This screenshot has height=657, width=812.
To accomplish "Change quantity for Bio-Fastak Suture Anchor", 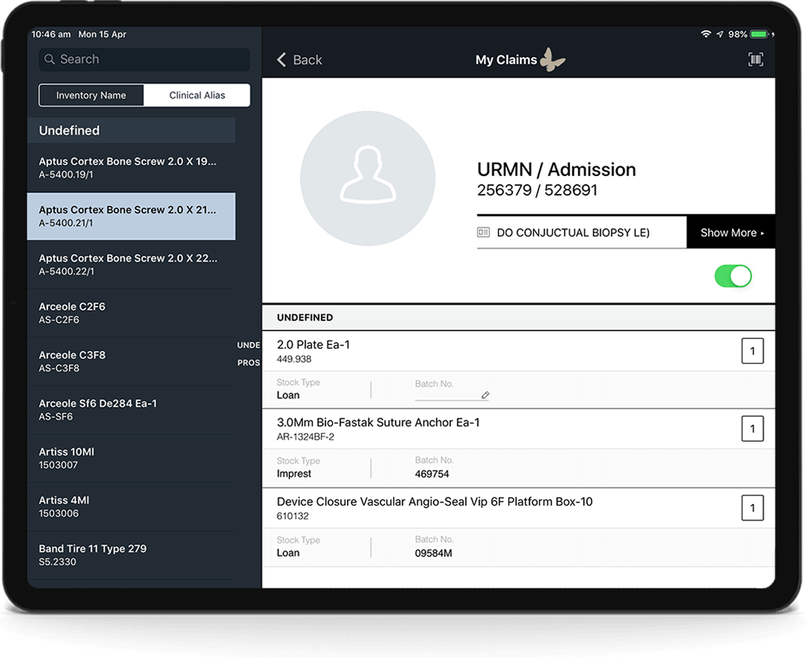I will (x=752, y=429).
